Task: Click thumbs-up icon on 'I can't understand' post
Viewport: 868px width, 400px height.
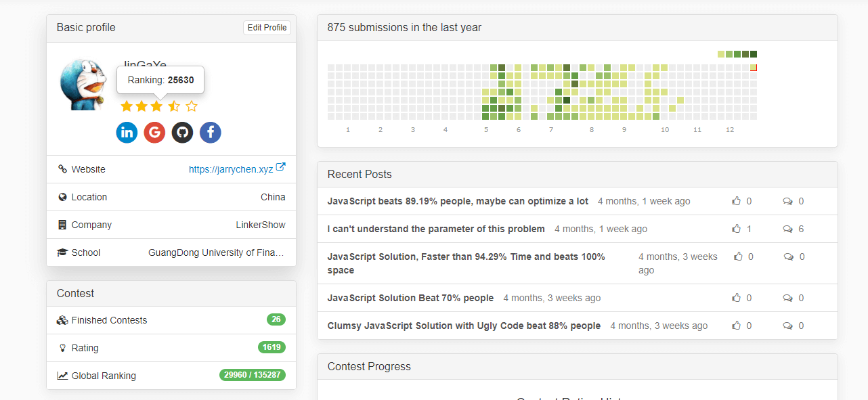Action: pos(737,229)
